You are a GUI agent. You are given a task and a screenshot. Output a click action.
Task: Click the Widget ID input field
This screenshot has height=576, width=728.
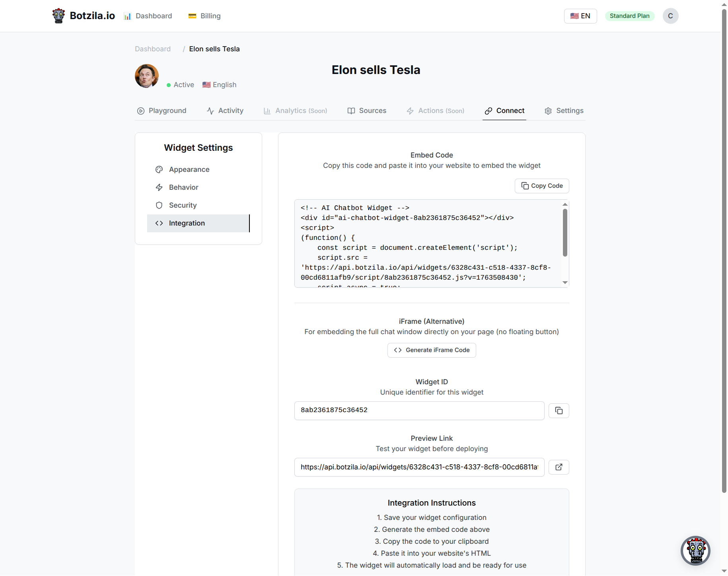pyautogui.click(x=419, y=411)
